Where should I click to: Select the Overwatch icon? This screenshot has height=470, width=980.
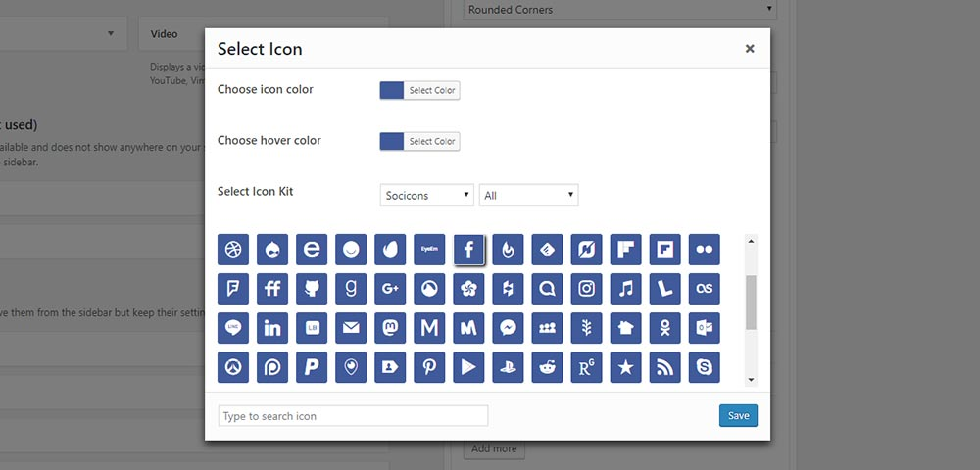coord(233,367)
